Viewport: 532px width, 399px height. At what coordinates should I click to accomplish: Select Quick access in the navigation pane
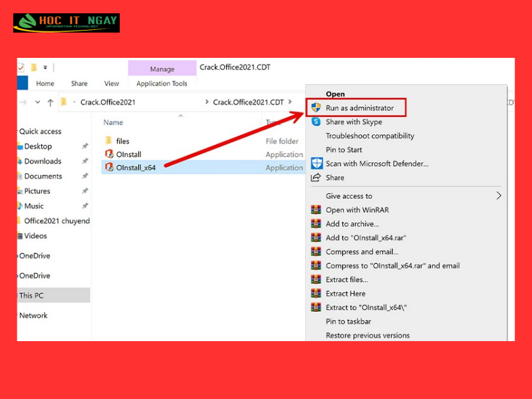pyautogui.click(x=40, y=131)
